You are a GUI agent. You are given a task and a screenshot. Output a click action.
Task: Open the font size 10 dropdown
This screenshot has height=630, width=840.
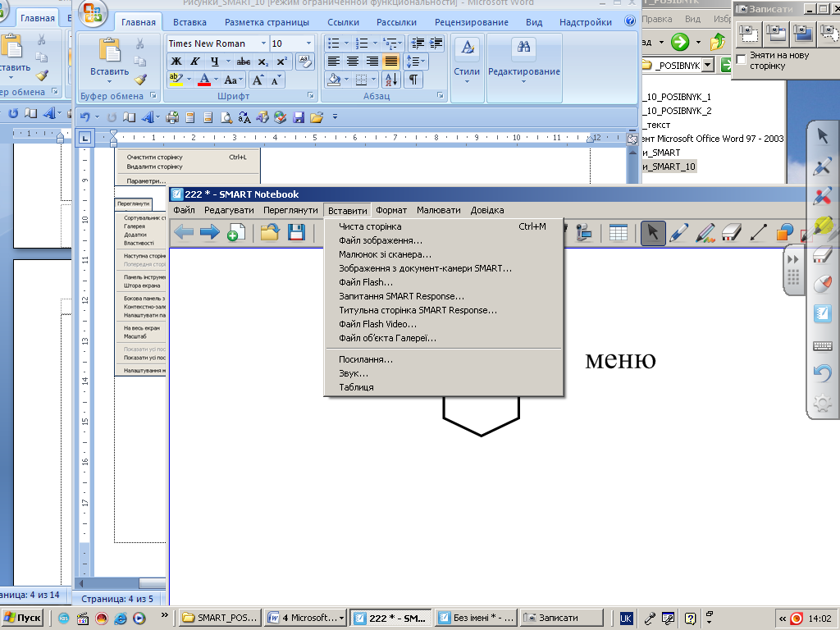308,43
